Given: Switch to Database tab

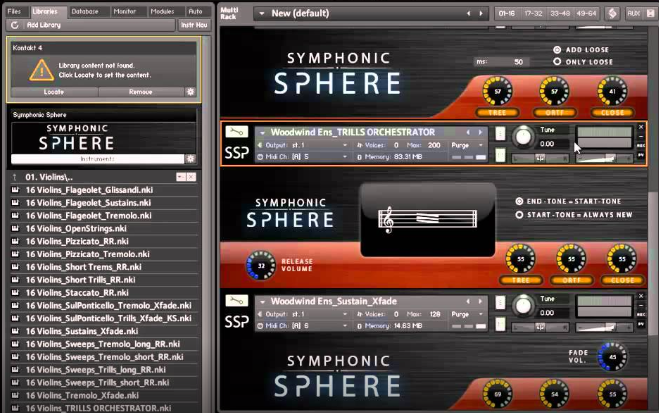Looking at the screenshot, I should click(85, 11).
